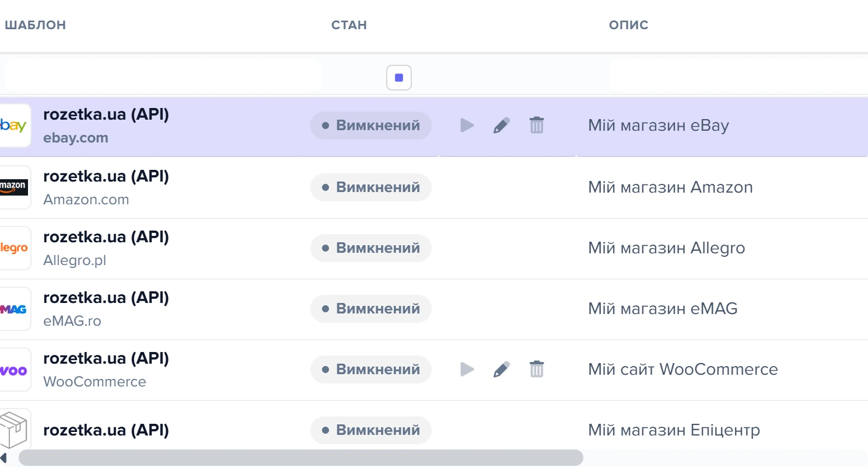Click the eMAG logo thumbnail
This screenshot has width=868, height=467.
(x=15, y=309)
